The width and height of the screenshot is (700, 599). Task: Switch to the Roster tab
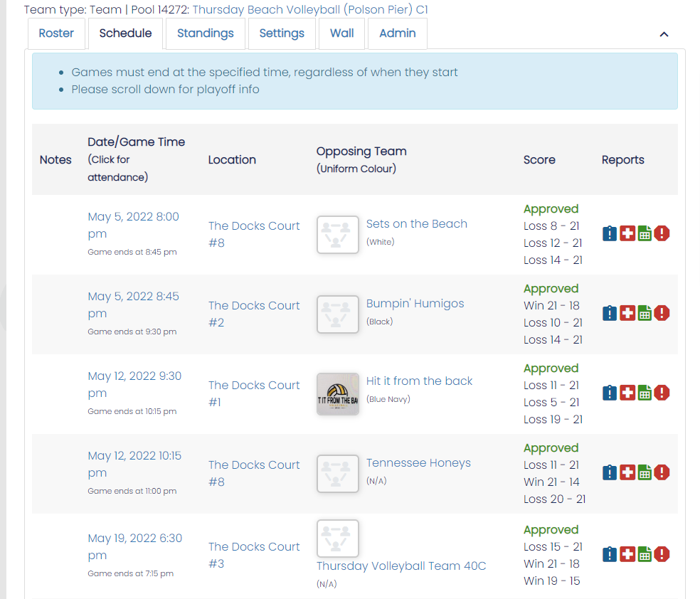click(56, 33)
